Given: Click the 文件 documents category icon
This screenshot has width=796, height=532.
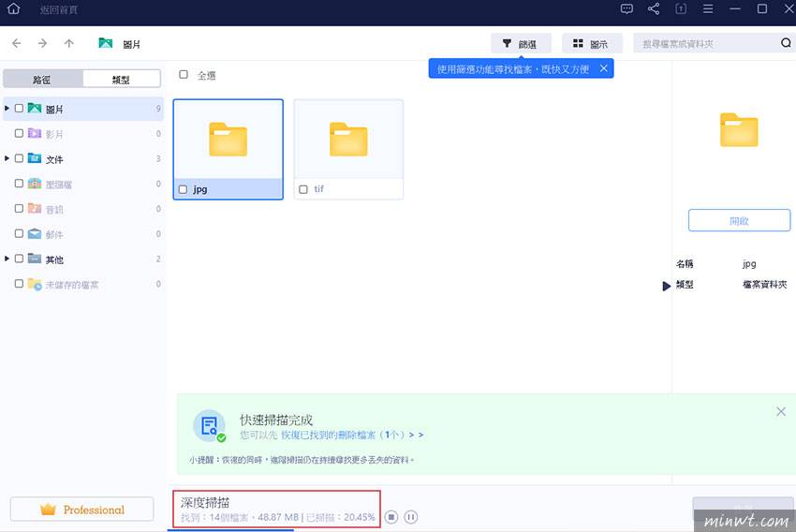Looking at the screenshot, I should point(35,158).
